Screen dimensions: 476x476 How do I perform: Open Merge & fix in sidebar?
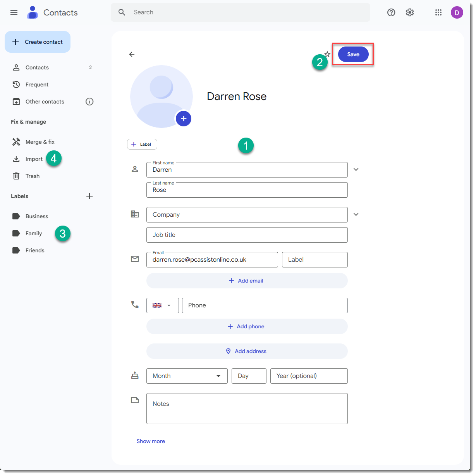pos(40,142)
